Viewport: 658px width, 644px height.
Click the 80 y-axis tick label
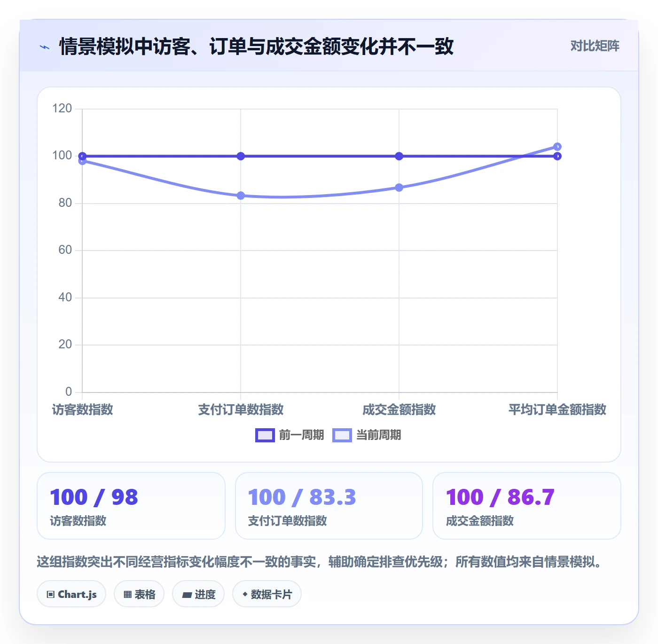(x=65, y=203)
